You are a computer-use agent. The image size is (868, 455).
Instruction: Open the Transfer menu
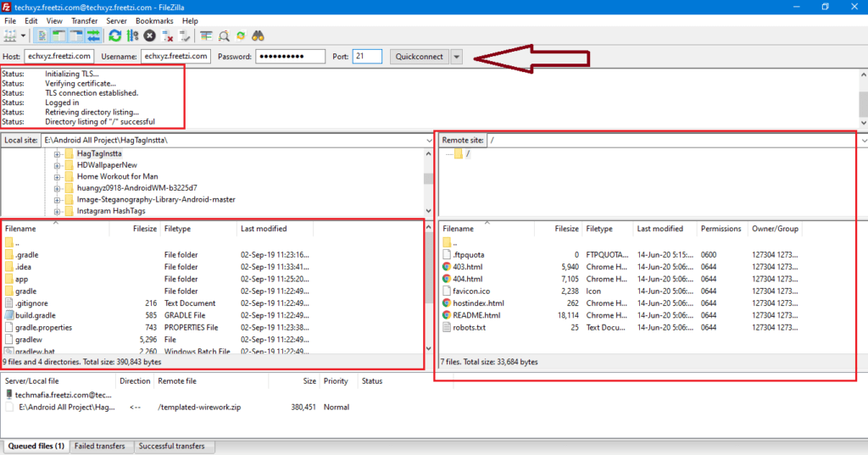tap(84, 21)
